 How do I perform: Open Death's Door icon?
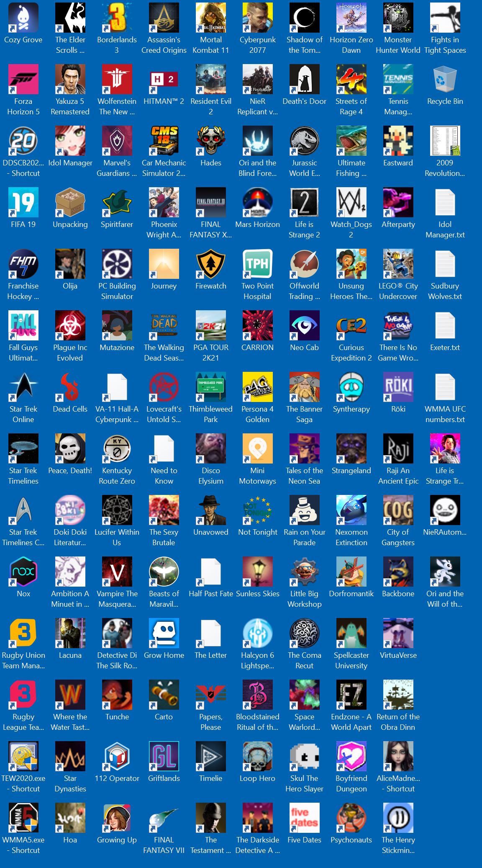point(305,79)
